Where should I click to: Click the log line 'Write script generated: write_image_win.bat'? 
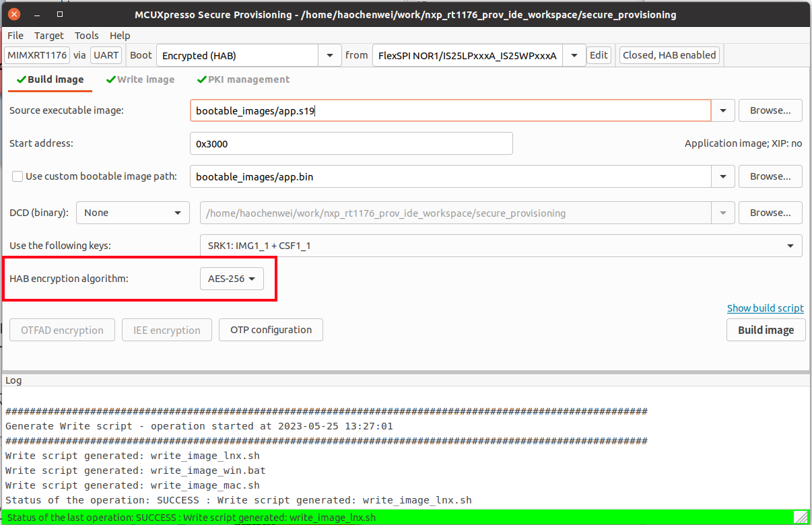point(135,470)
